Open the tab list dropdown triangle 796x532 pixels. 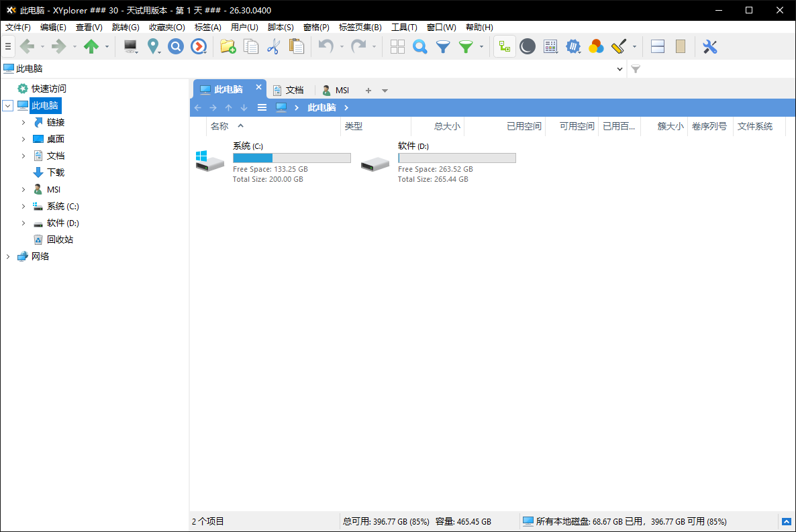385,91
